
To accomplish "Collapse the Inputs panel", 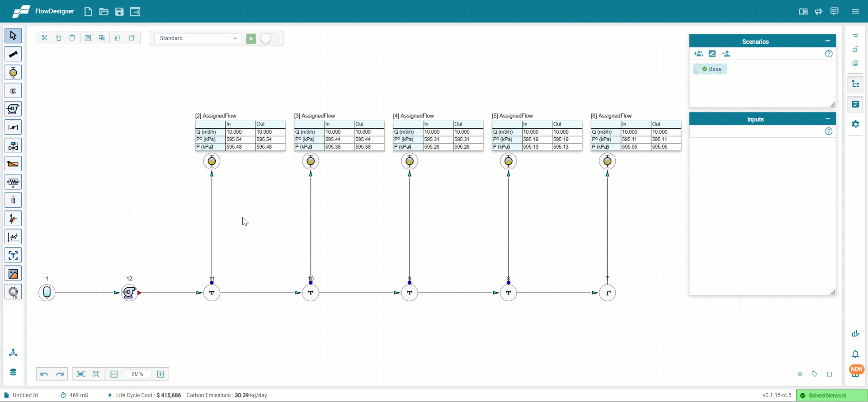I will 828,119.
